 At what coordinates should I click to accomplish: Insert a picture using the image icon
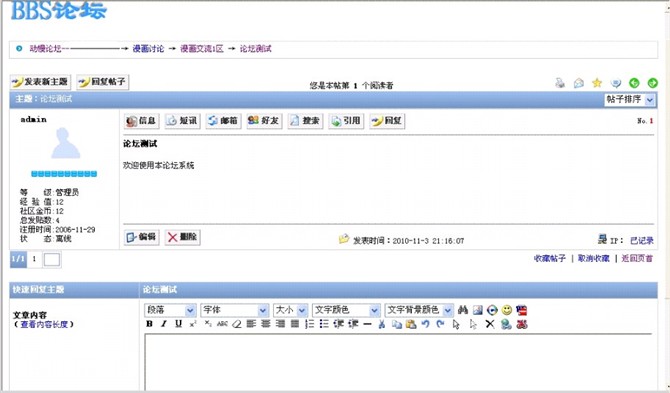coord(478,310)
